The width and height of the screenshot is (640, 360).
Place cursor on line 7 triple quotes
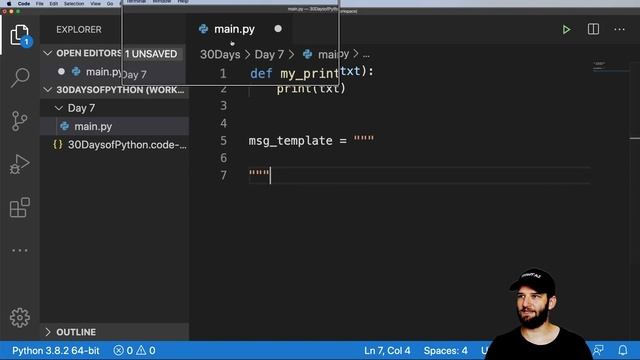click(259, 173)
